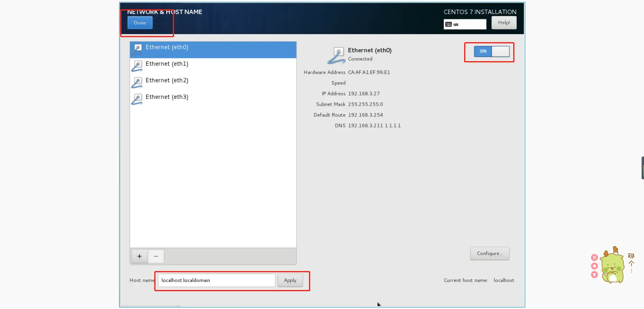Select Ethernet (eth2) in the device list
This screenshot has height=309, width=644.
(213, 83)
